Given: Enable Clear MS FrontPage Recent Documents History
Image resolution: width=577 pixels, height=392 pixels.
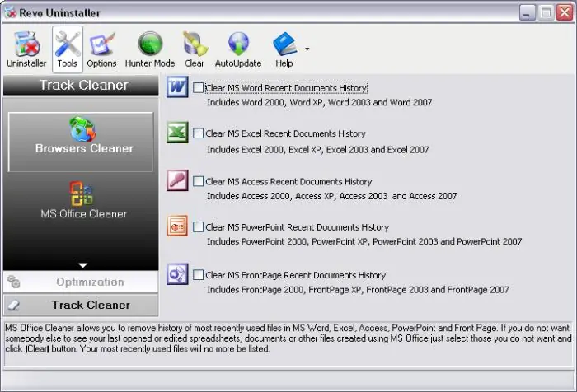Looking at the screenshot, I should (198, 275).
